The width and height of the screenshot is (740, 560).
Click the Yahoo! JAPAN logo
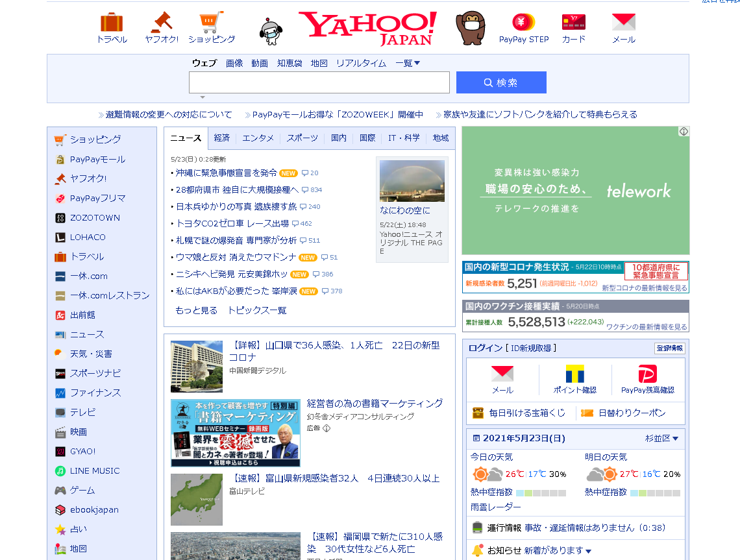(x=368, y=29)
